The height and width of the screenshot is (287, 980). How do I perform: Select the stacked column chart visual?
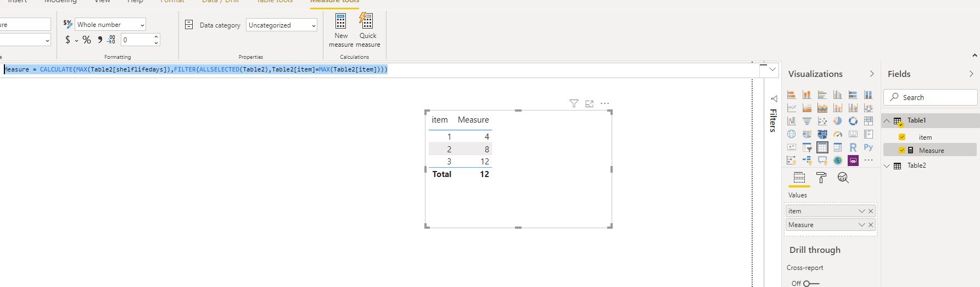click(x=807, y=95)
